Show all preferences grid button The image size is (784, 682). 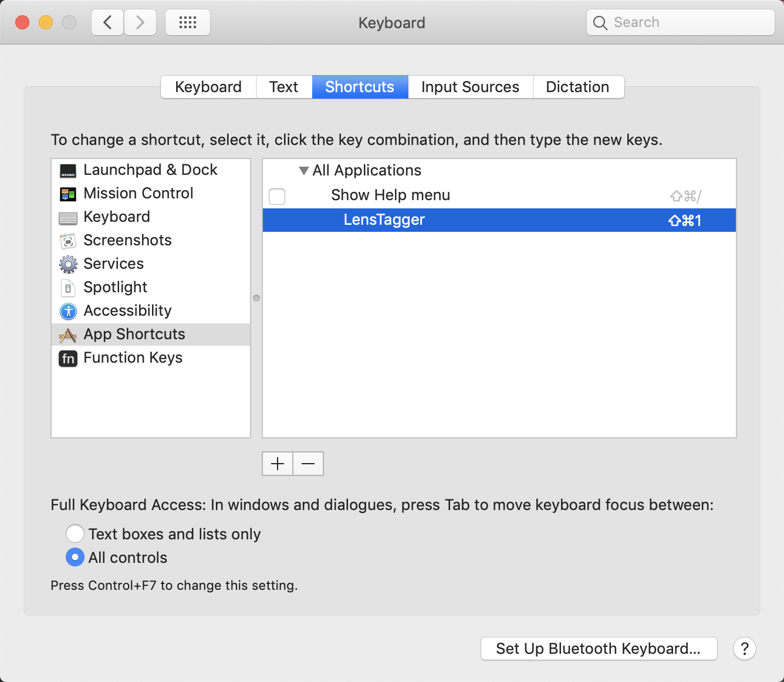click(x=188, y=22)
